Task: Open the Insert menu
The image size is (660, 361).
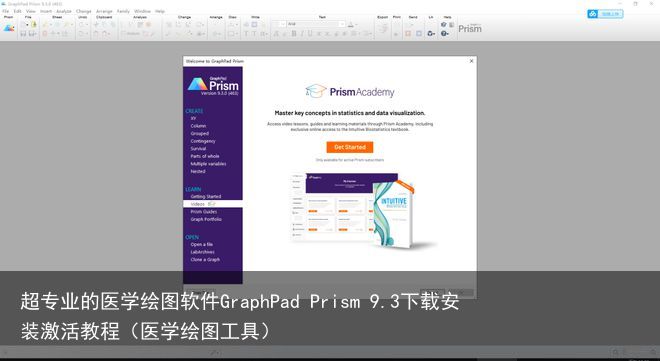Action: pyautogui.click(x=46, y=11)
